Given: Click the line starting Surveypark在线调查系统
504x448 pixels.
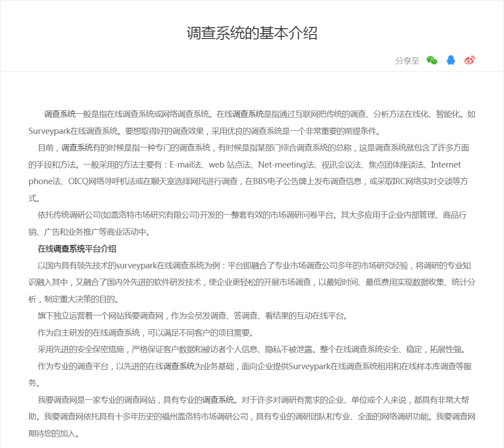Looking at the screenshot, I should coord(205,131).
